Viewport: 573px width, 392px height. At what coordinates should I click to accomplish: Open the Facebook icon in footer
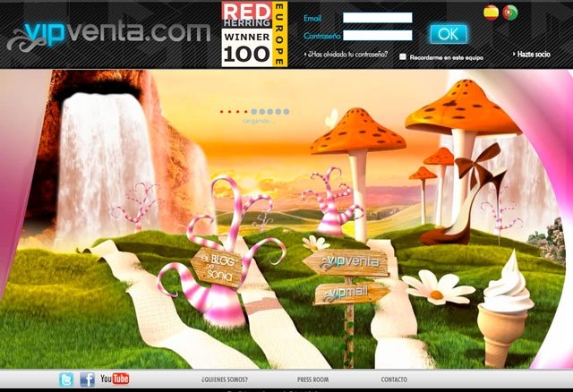(88, 379)
